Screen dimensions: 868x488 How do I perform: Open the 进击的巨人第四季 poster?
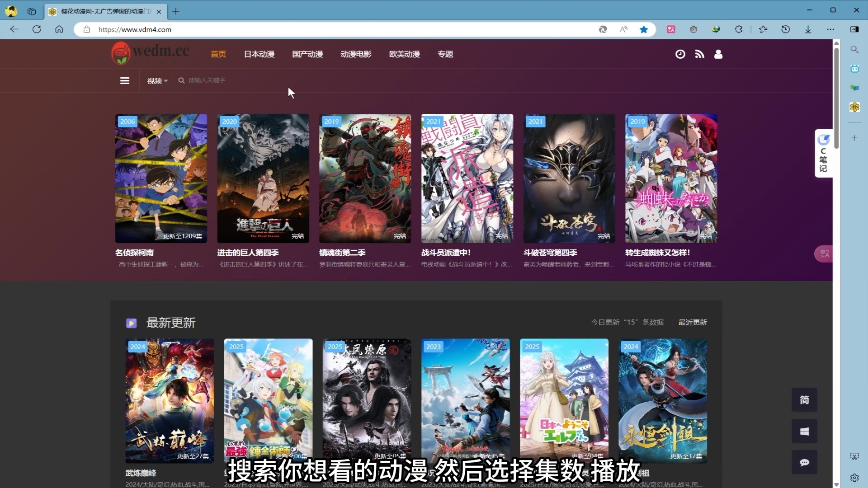click(263, 178)
